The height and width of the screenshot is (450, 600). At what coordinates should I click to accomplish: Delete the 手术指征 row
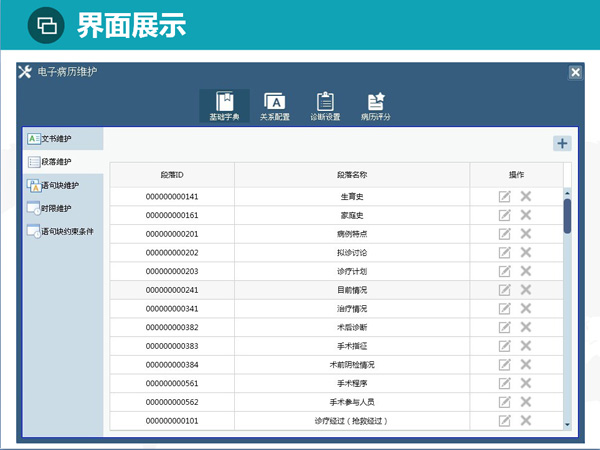[x=526, y=346]
